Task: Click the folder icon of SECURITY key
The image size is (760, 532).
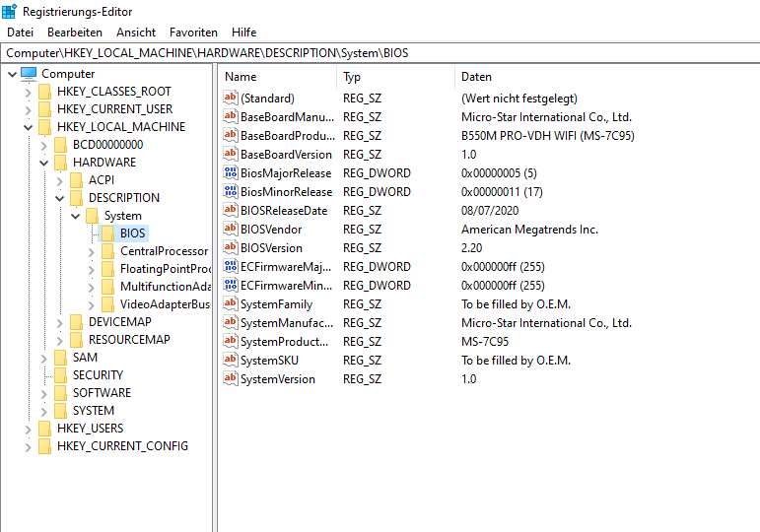Action: [60, 375]
